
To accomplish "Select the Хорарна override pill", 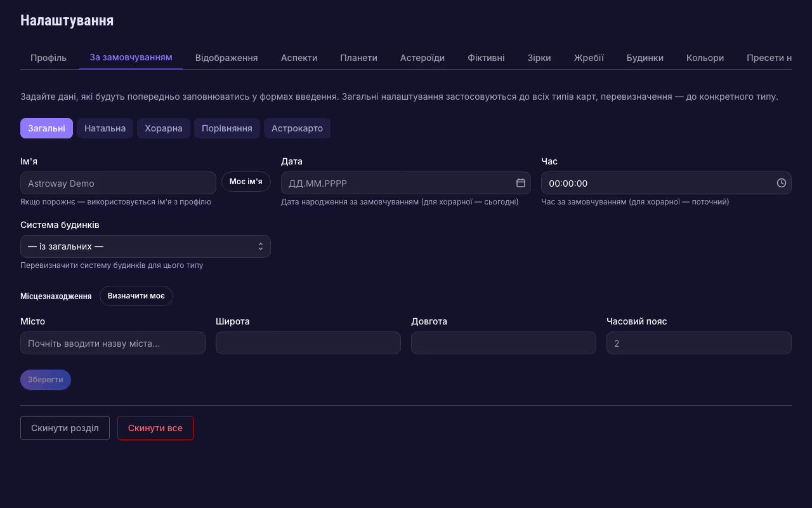I will [164, 128].
